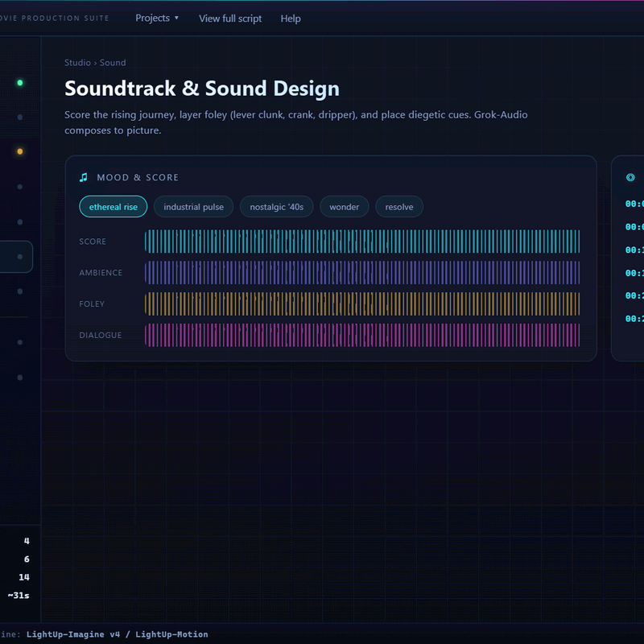This screenshot has width=644, height=644.
Task: Click the Soundtrack & Sound Design heading
Action: 202,89
